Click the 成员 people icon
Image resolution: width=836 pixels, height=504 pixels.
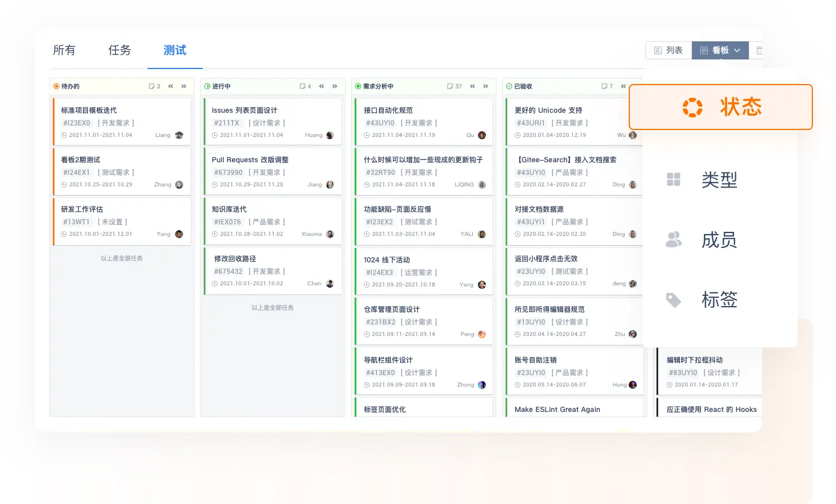(674, 239)
